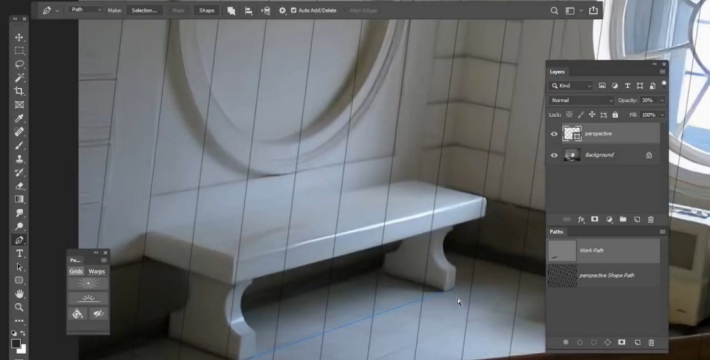Add a layer style with fx icon
The image size is (710, 360).
581,220
